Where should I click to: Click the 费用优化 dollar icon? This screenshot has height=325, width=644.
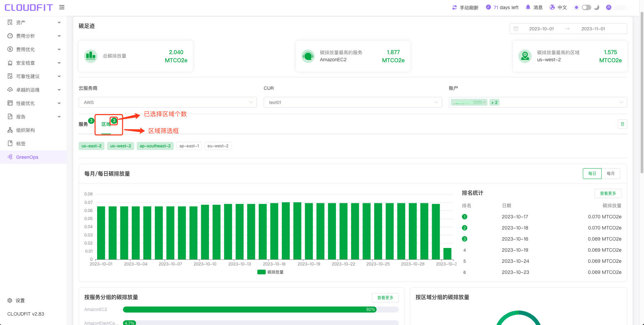[10, 49]
